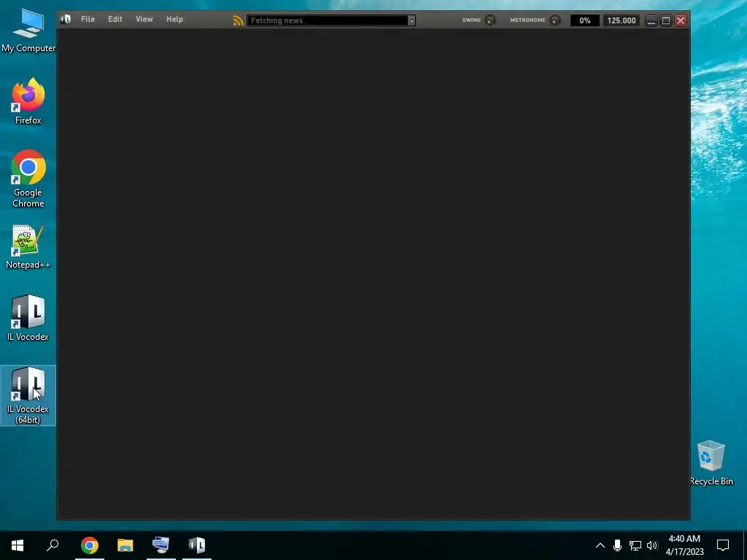Select the Firefox desktop shortcut

coord(28,101)
